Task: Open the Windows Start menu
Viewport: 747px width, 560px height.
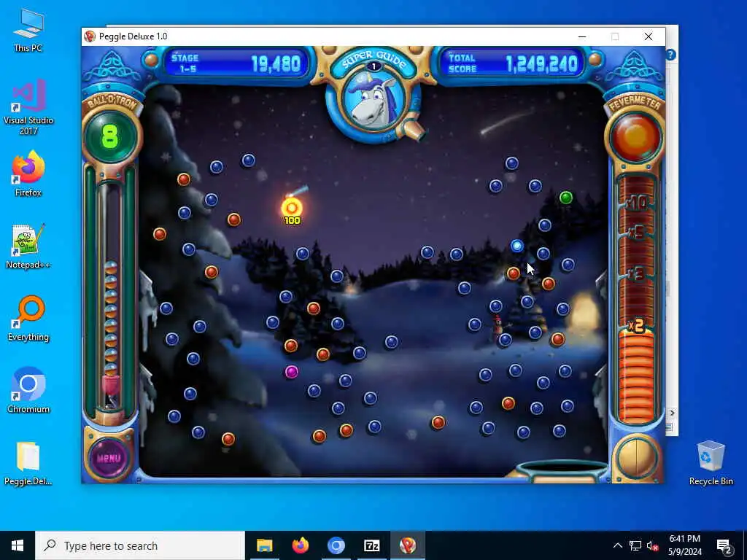Action: coord(18,545)
